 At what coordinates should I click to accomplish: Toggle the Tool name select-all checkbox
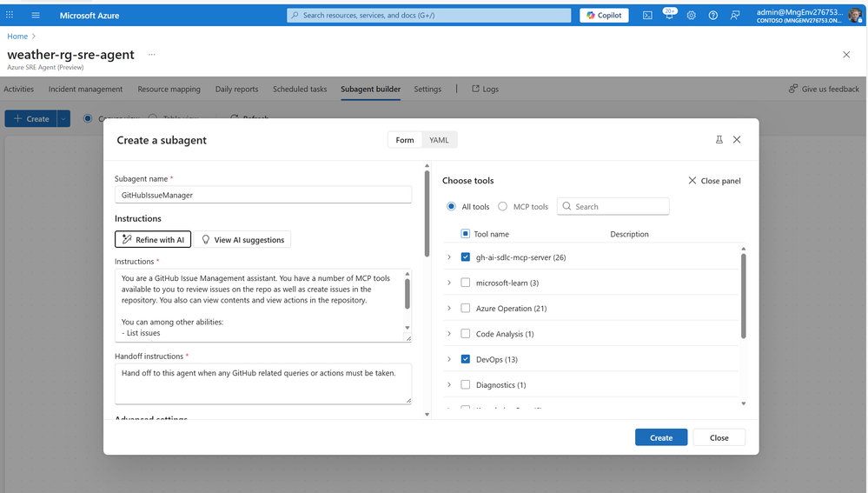click(465, 234)
